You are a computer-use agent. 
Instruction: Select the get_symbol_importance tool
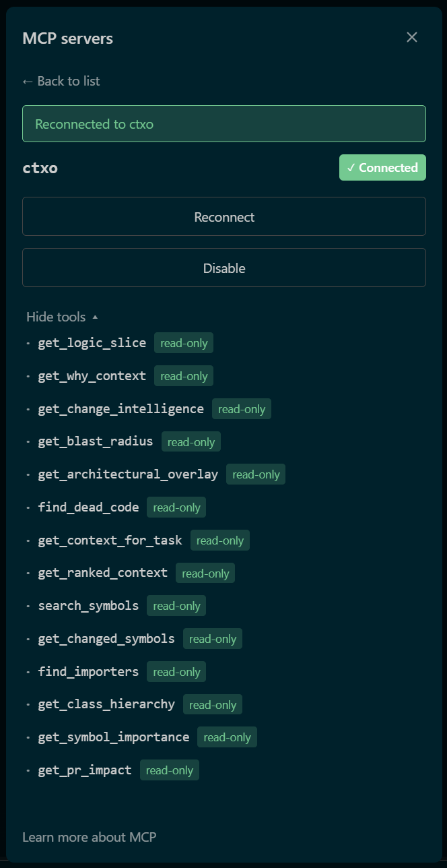pos(114,737)
